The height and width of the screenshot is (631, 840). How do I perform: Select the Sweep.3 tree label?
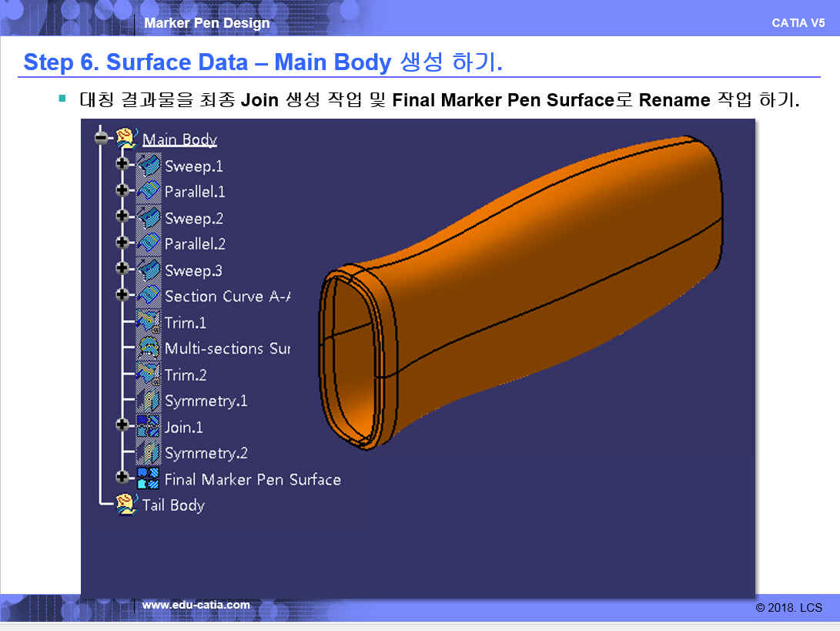[193, 270]
